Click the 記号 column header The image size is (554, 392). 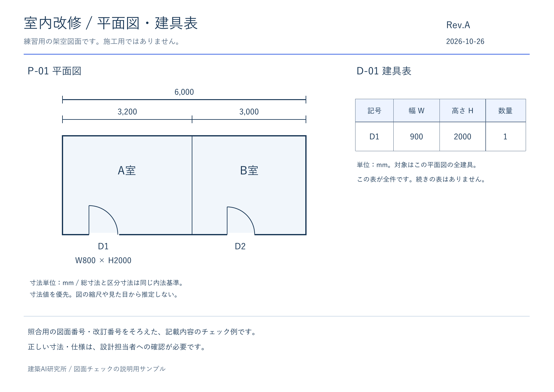(x=374, y=111)
